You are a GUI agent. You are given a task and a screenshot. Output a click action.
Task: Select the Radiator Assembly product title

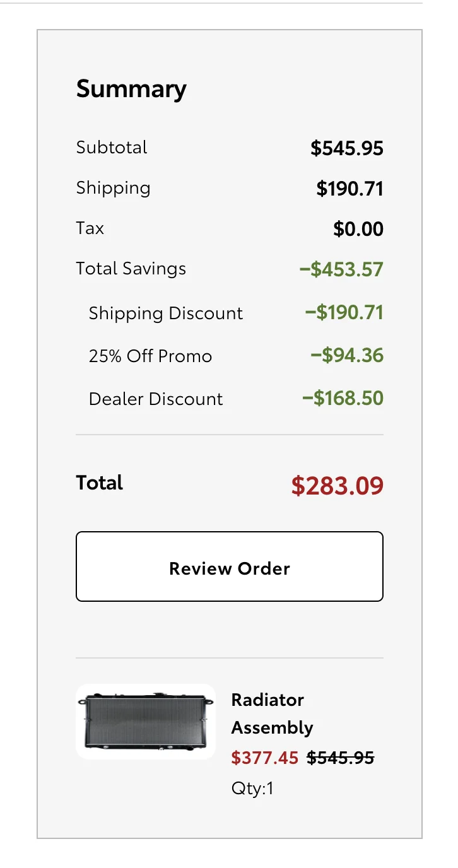pyautogui.click(x=272, y=713)
